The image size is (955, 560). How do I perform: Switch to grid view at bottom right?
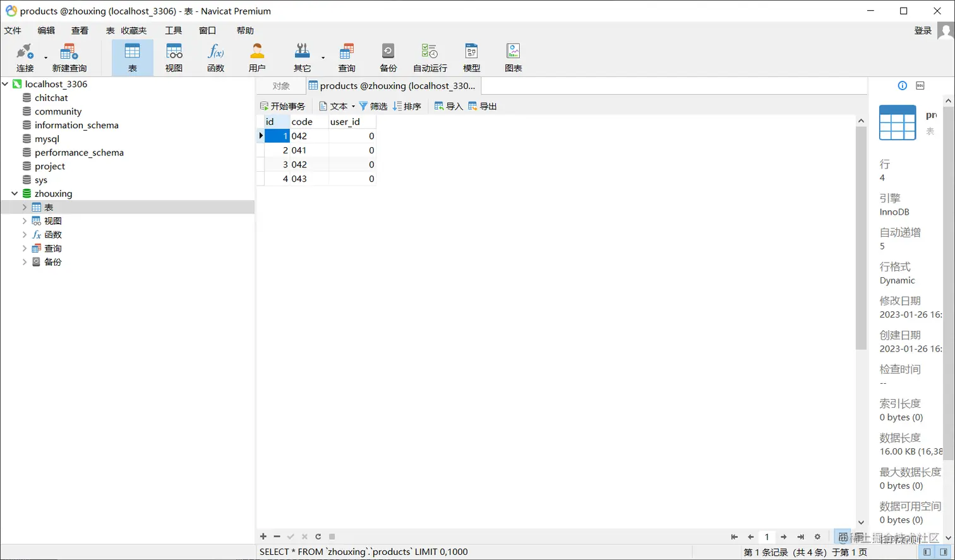[843, 537]
